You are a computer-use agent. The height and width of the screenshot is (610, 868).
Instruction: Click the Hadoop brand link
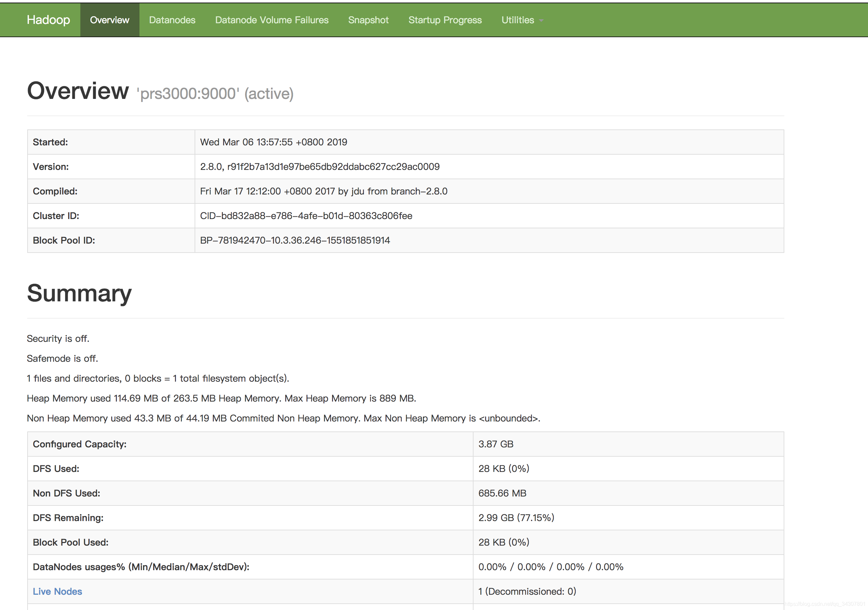click(x=48, y=20)
